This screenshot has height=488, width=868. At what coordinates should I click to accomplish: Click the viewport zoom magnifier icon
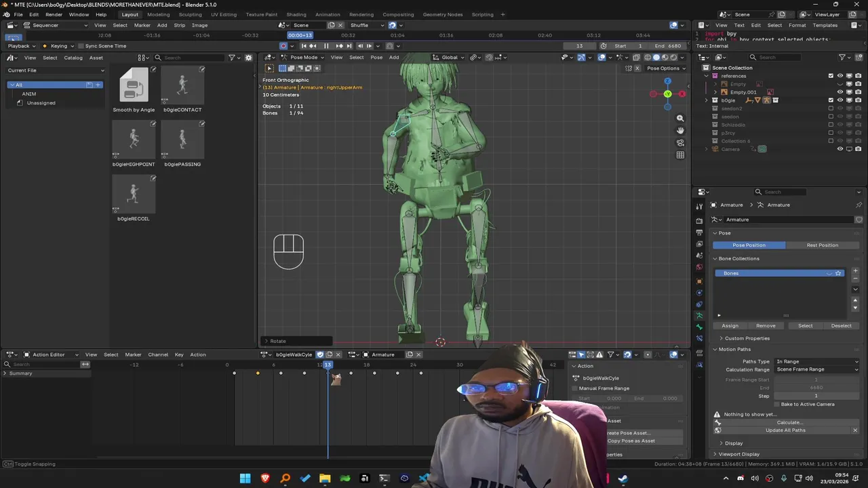tap(680, 119)
